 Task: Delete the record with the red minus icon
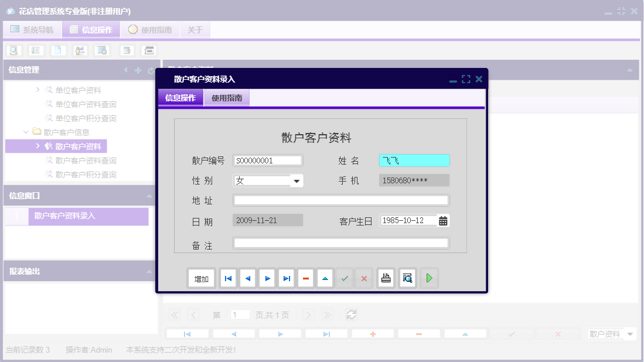[x=306, y=278]
